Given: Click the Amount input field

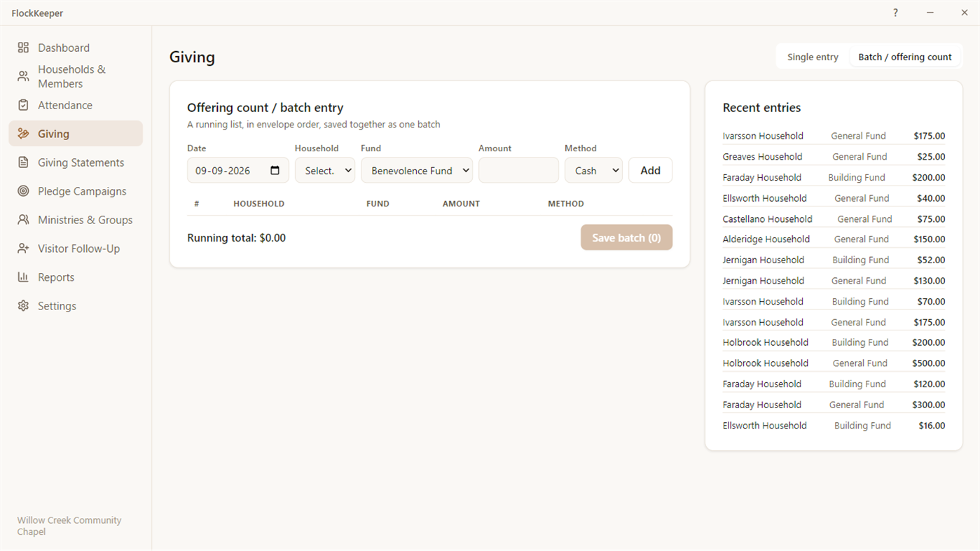Looking at the screenshot, I should (x=518, y=170).
